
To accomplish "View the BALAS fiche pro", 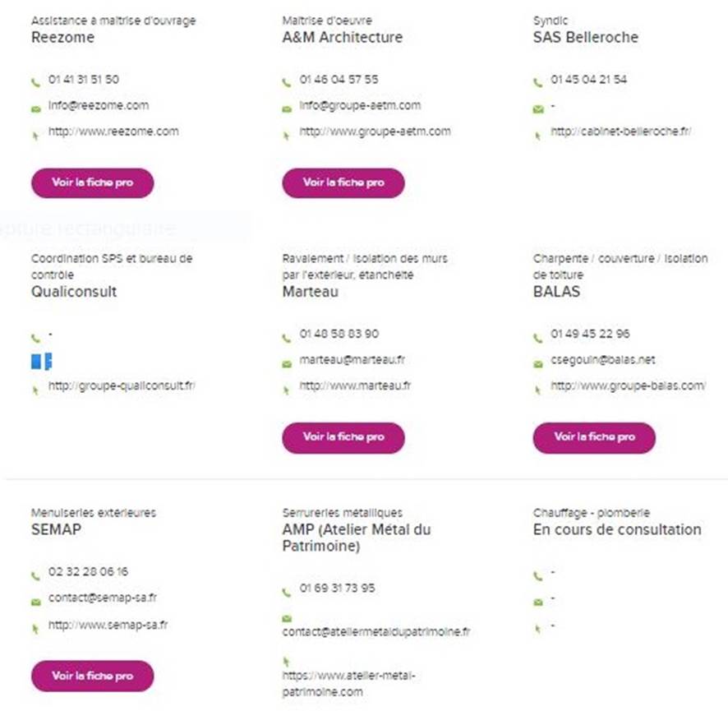I will tap(594, 437).
